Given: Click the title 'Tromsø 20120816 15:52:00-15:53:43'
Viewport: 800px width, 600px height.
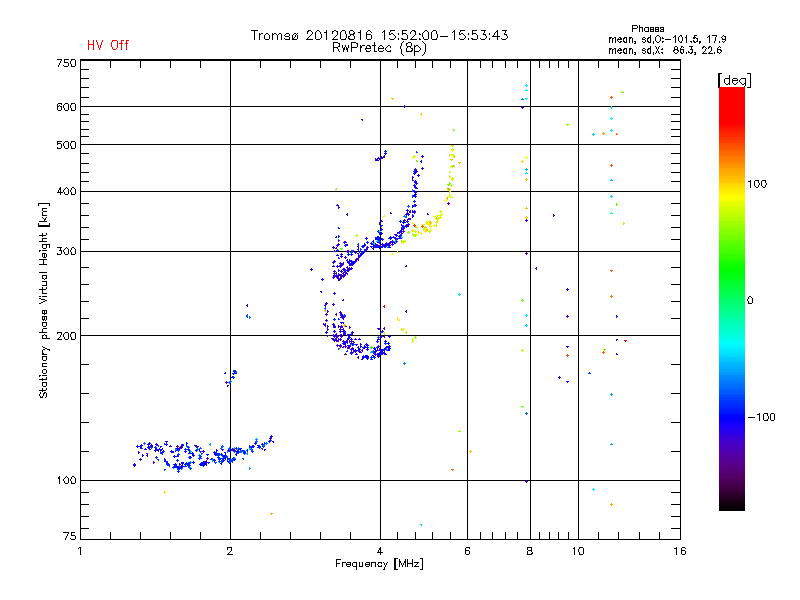Looking at the screenshot, I should tap(379, 35).
